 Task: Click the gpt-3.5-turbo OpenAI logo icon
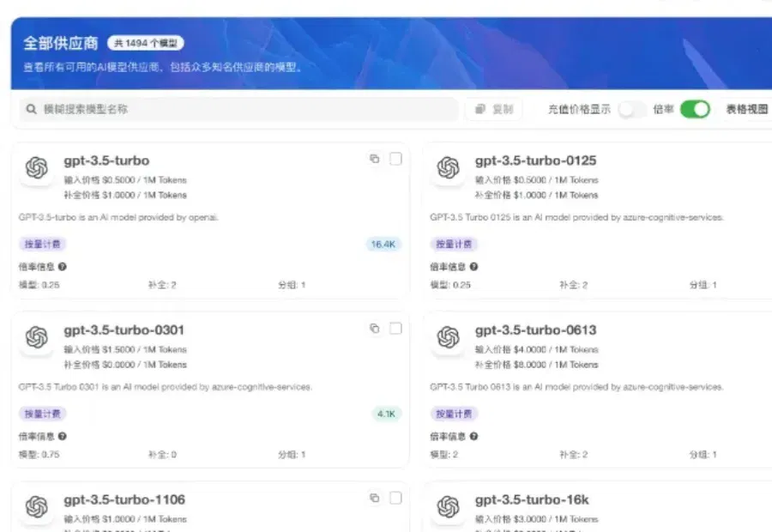(36, 167)
